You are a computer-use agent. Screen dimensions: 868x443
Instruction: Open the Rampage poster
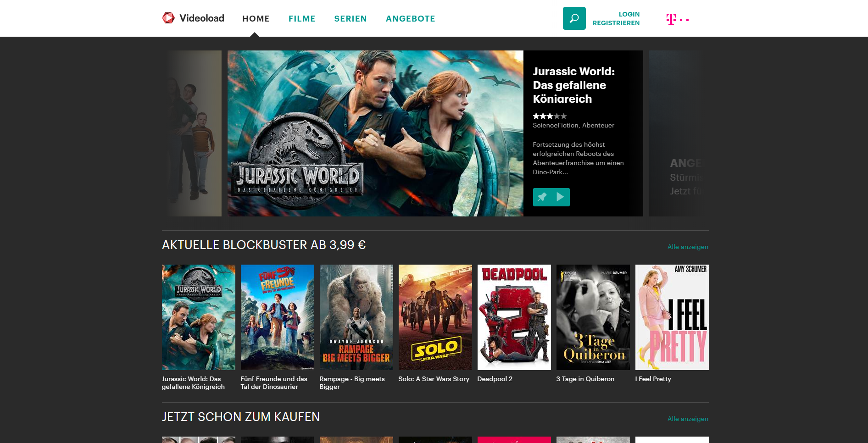(356, 317)
